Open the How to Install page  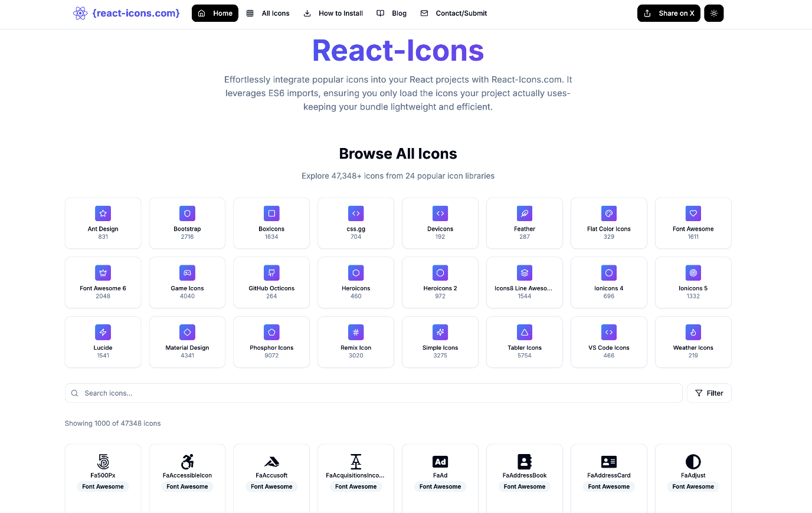[333, 13]
